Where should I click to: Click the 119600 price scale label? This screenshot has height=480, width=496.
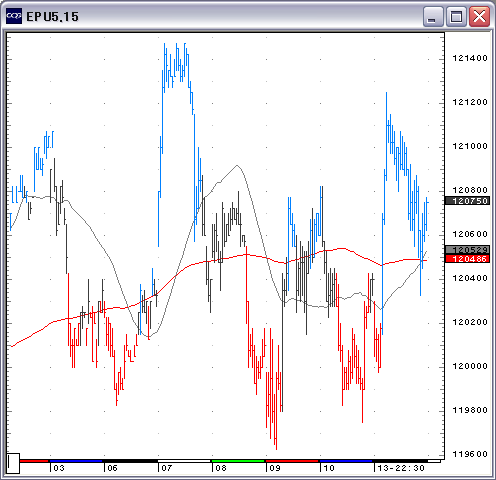tap(470, 454)
